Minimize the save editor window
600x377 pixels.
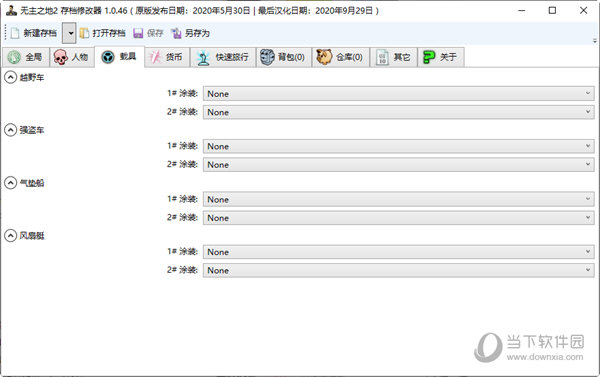522,10
